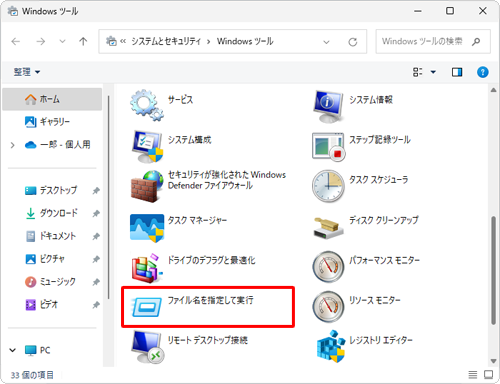
Task: Open the サービス gears icon
Action: tap(147, 105)
